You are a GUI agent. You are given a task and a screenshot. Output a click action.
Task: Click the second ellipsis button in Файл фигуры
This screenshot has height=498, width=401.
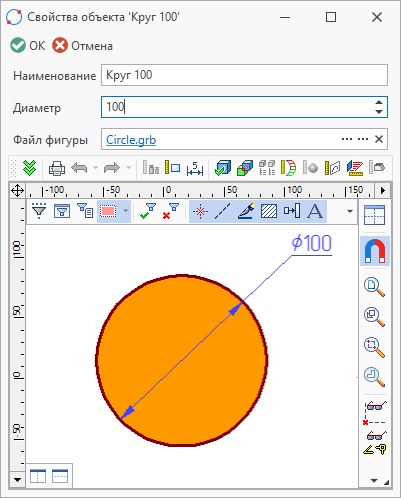(x=363, y=139)
